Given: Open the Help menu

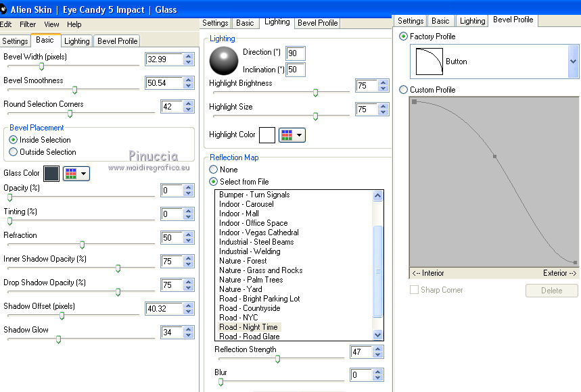Looking at the screenshot, I should 74,24.
